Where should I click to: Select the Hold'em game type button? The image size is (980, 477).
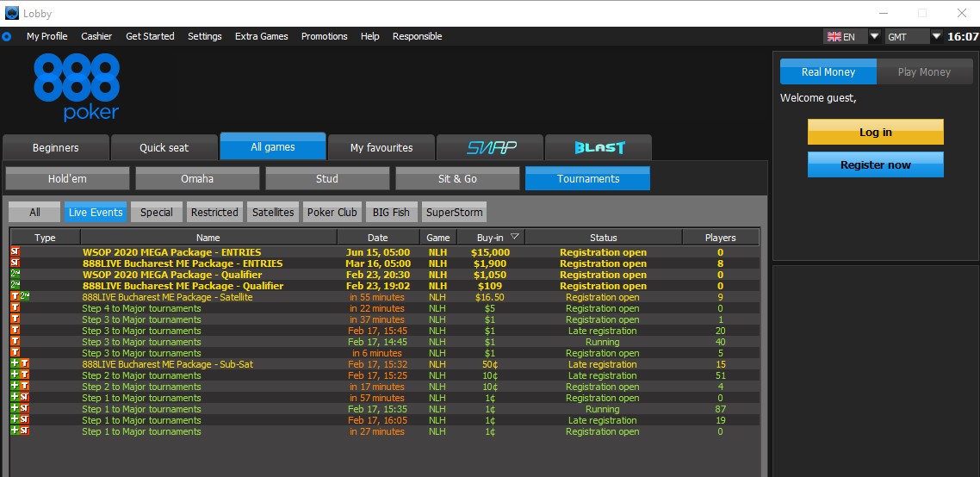pyautogui.click(x=67, y=178)
